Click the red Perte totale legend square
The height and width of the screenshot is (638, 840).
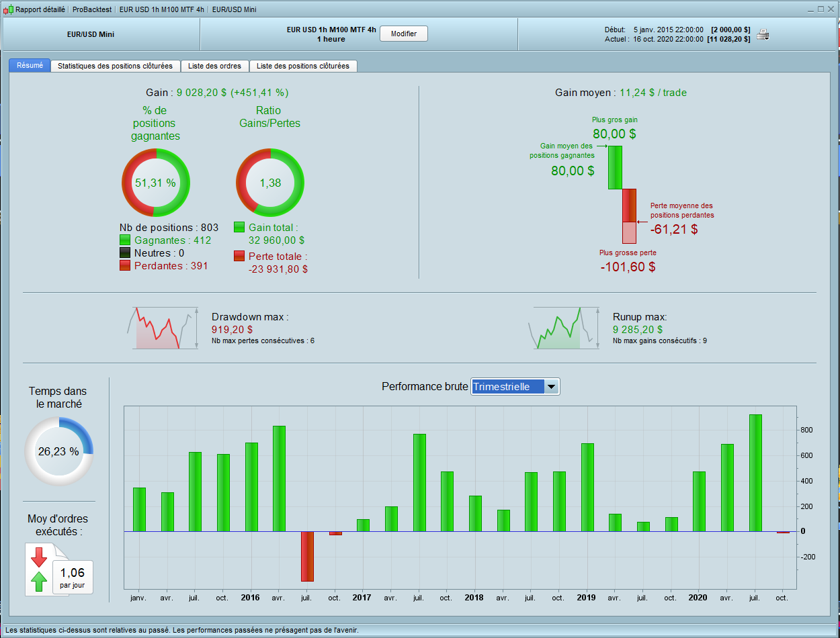[239, 256]
